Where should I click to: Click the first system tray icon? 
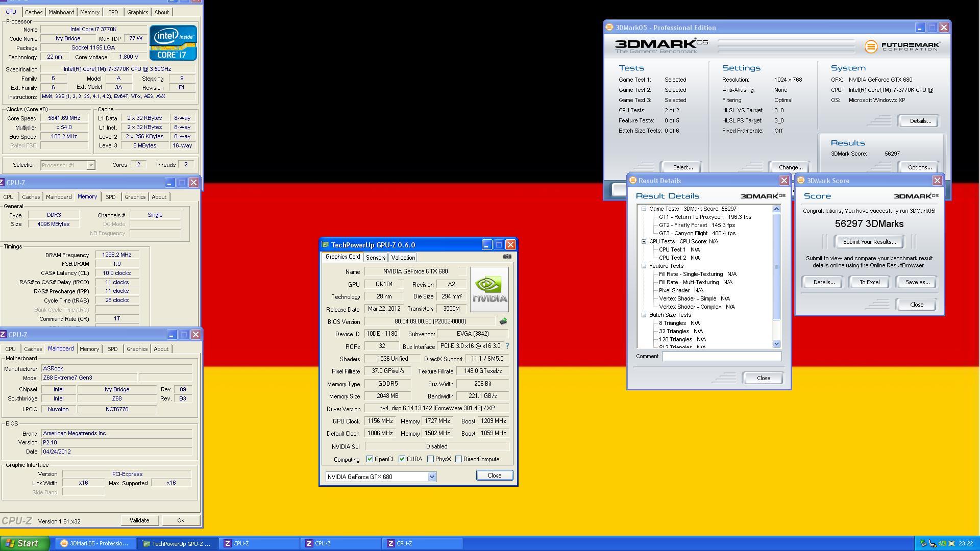coord(923,543)
